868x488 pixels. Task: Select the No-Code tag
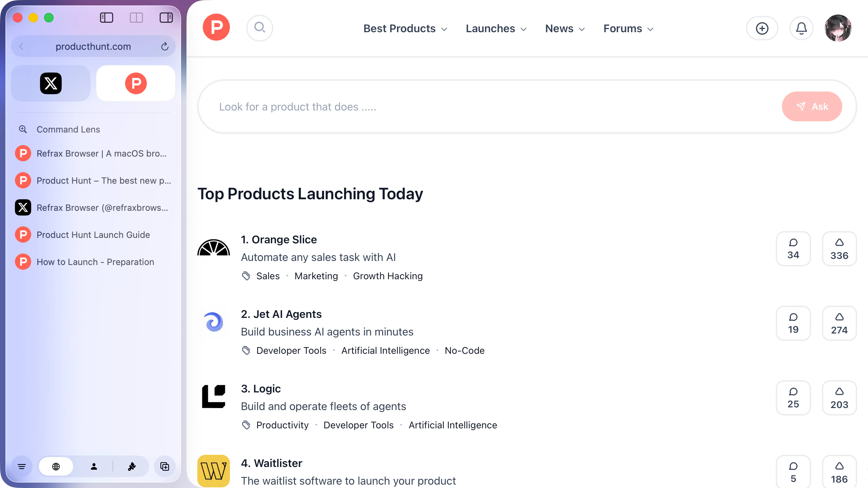[465, 350]
